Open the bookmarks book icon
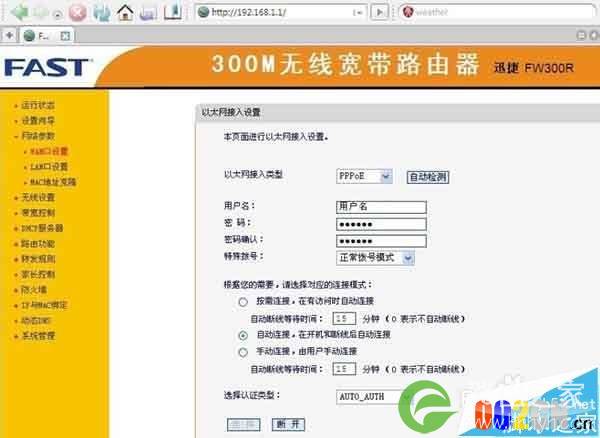Viewport: 600px width, 438px height. (173, 12)
